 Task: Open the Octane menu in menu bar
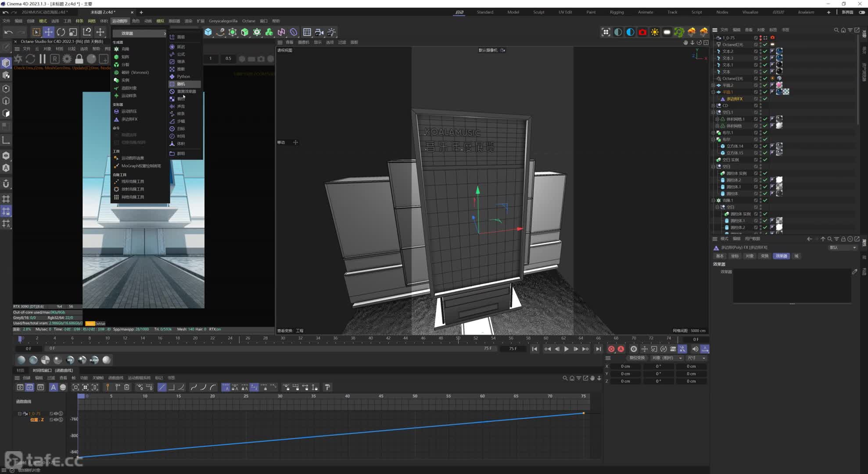point(248,21)
